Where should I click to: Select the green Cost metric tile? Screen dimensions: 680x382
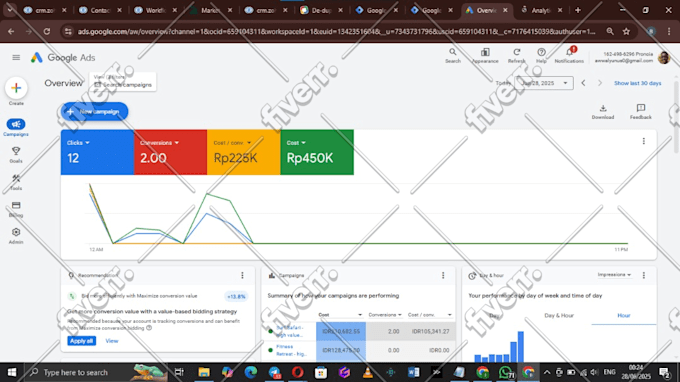pyautogui.click(x=317, y=152)
